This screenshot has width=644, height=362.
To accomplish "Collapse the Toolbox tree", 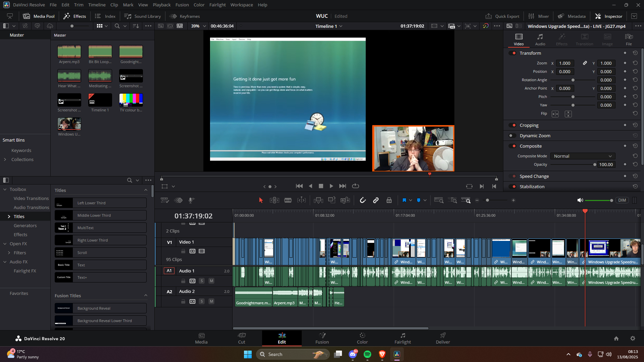I will pyautogui.click(x=5, y=189).
